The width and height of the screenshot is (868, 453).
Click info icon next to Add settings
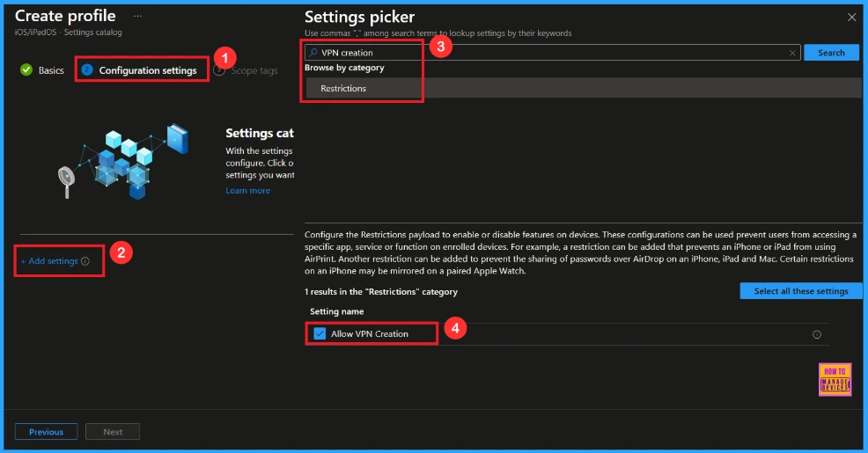tap(85, 261)
